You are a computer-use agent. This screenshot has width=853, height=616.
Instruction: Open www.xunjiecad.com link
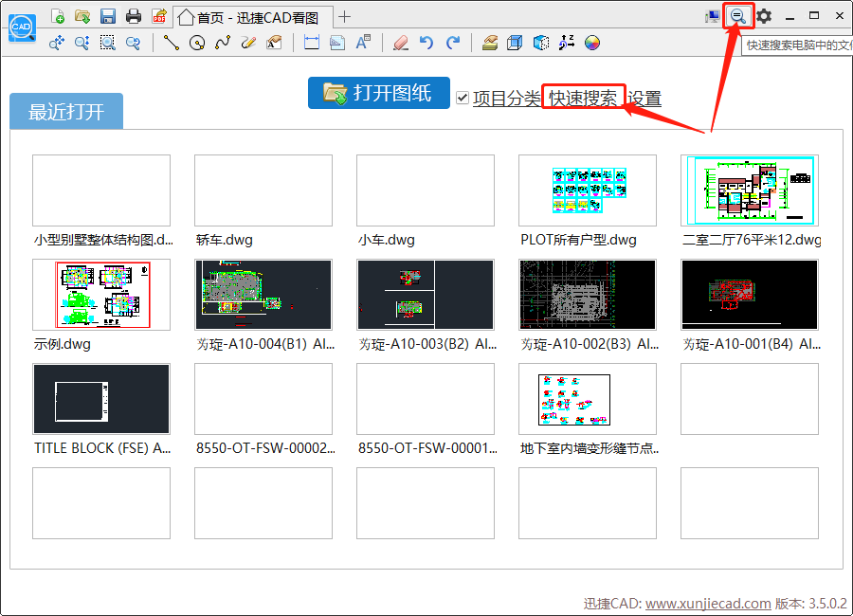coord(708,604)
